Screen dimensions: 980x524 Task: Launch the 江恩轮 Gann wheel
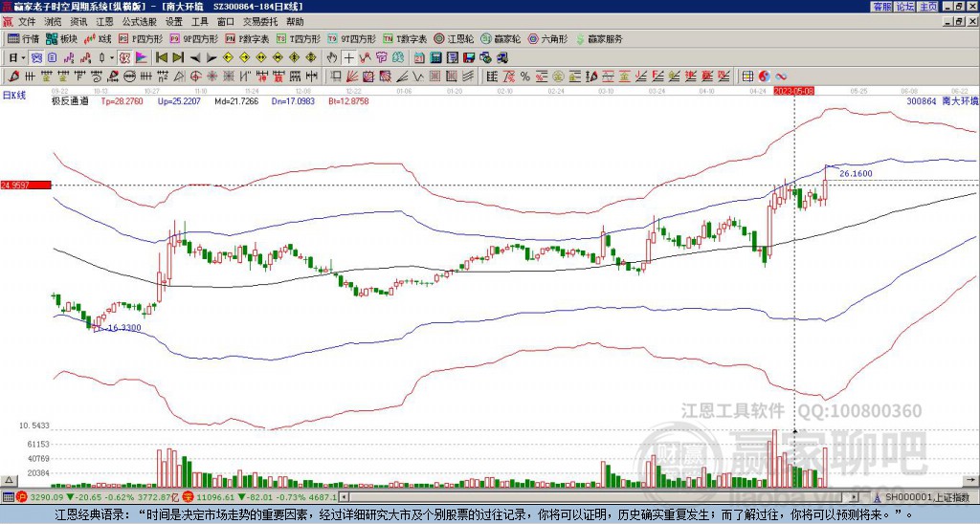[454, 38]
